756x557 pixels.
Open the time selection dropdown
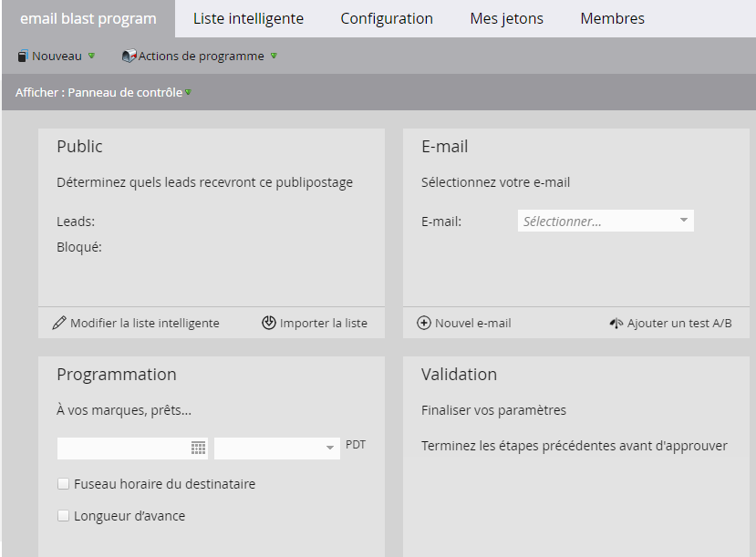330,449
